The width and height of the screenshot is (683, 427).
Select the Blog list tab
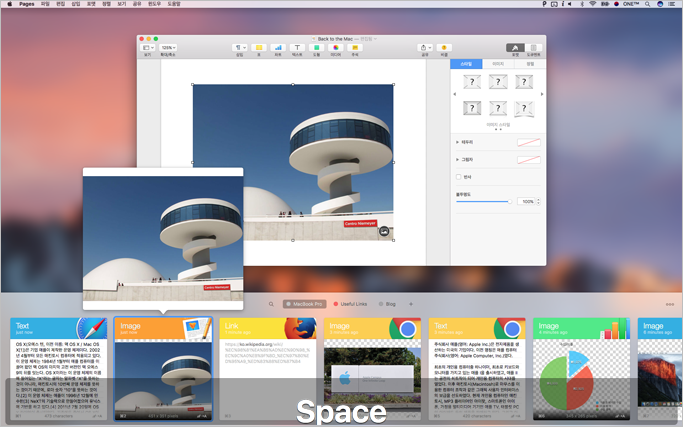click(387, 304)
